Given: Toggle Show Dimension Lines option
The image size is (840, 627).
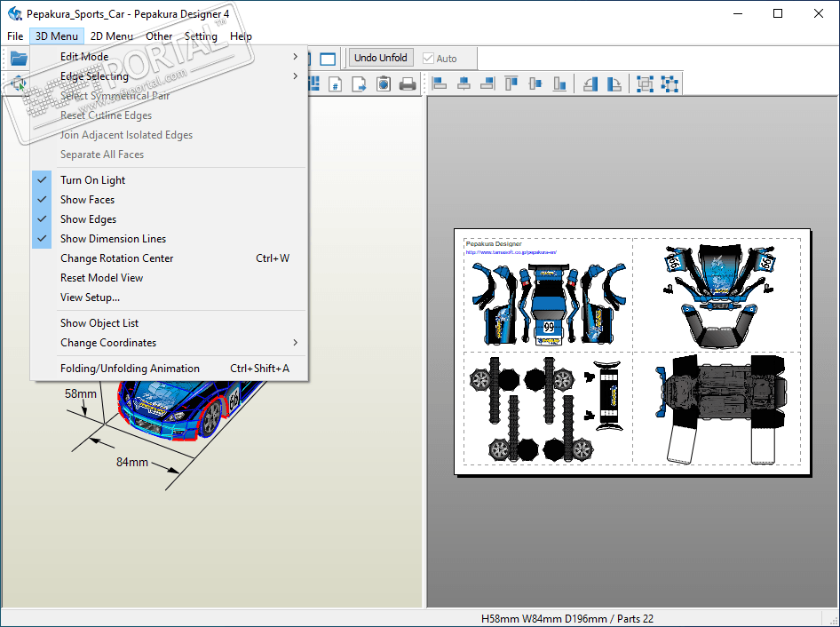Looking at the screenshot, I should [x=168, y=239].
